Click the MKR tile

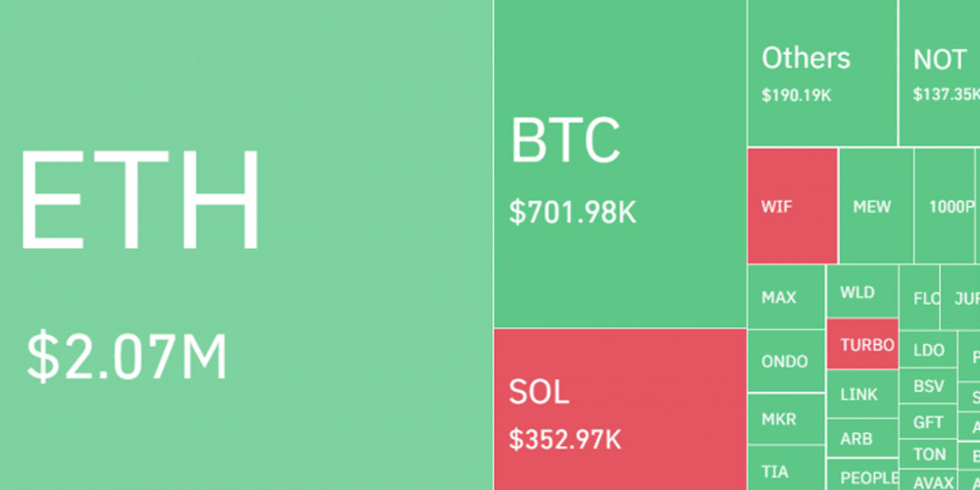pos(786,418)
